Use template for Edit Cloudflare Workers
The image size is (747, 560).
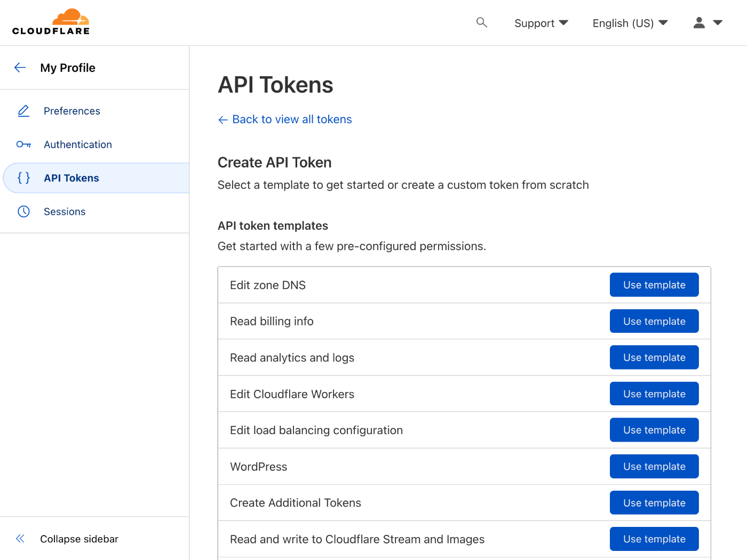tap(654, 394)
